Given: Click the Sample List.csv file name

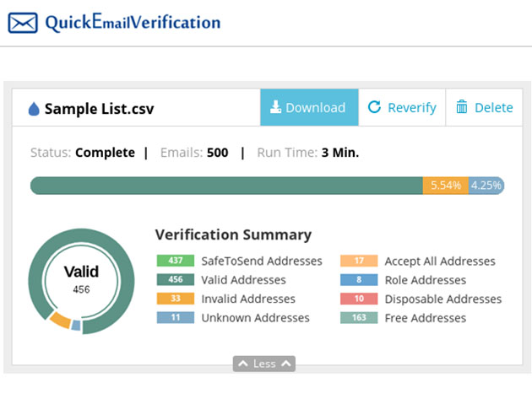Looking at the screenshot, I should pyautogui.click(x=99, y=109).
